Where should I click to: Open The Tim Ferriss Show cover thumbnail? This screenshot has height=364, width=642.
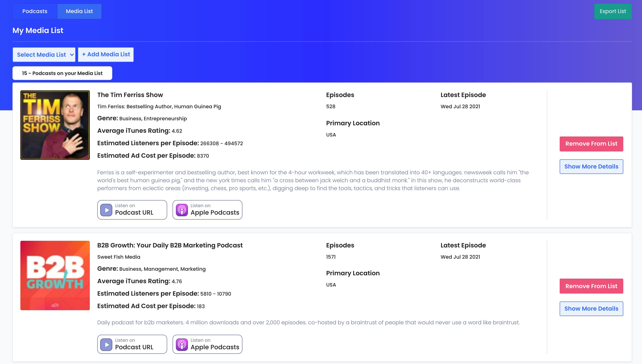click(55, 125)
